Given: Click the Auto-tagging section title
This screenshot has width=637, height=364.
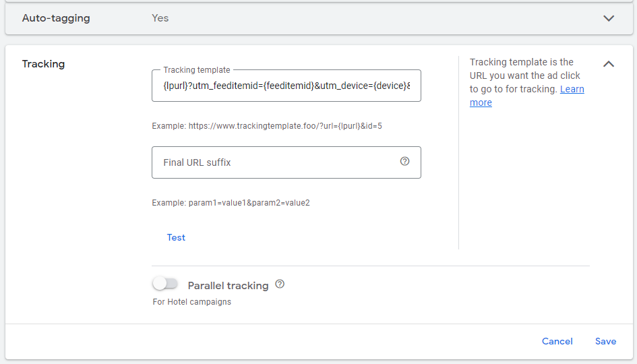Looking at the screenshot, I should (56, 18).
